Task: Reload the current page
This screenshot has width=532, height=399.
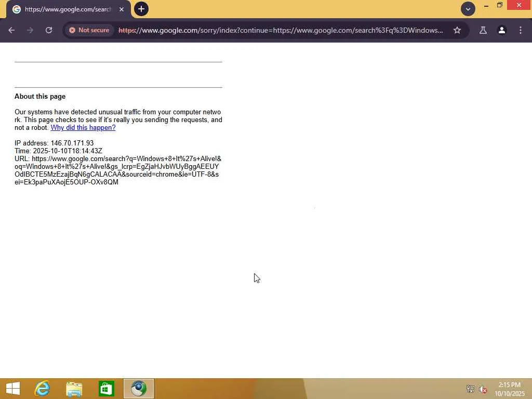Action: pyautogui.click(x=49, y=30)
